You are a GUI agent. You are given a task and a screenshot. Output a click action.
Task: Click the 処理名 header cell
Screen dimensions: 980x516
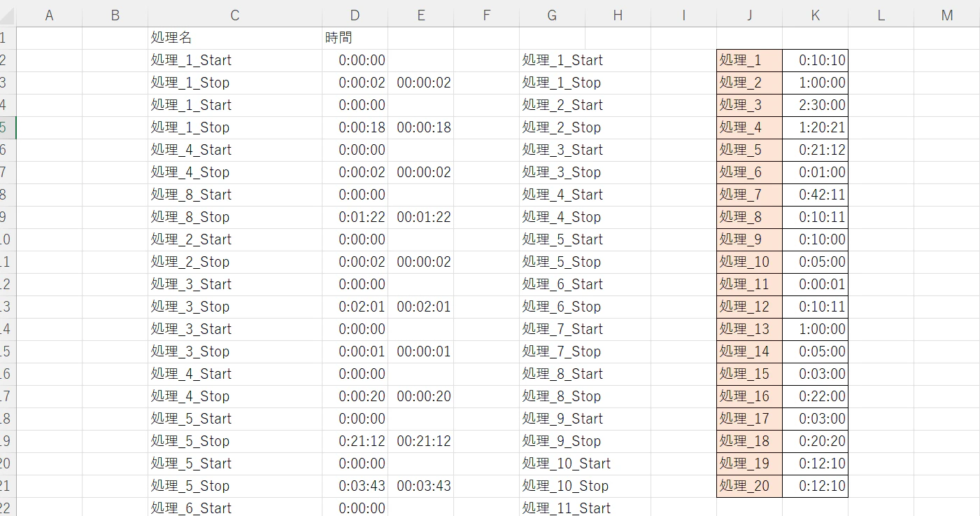point(235,38)
